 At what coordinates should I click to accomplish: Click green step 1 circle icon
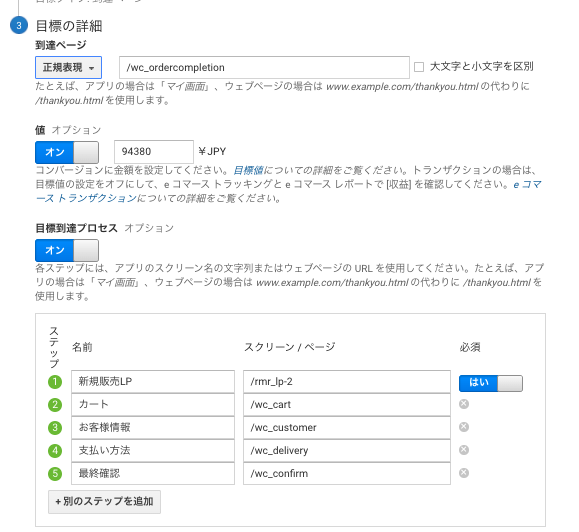pos(55,381)
